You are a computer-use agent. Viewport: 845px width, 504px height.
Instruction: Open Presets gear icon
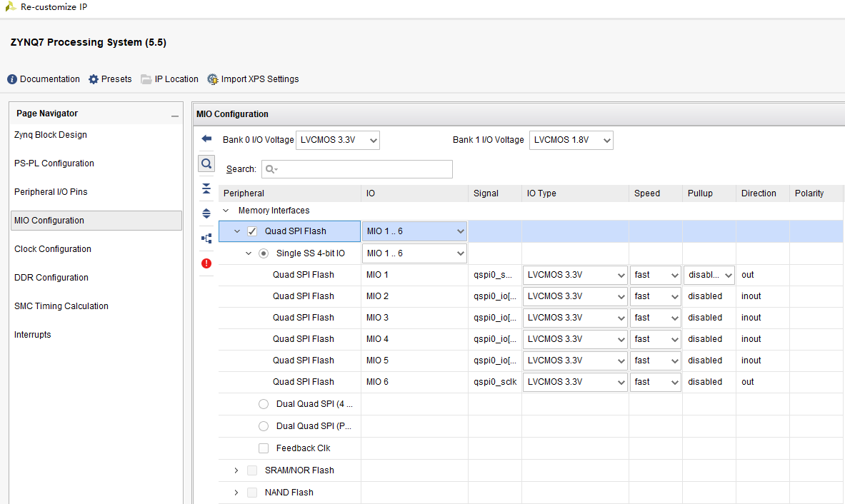pos(94,79)
